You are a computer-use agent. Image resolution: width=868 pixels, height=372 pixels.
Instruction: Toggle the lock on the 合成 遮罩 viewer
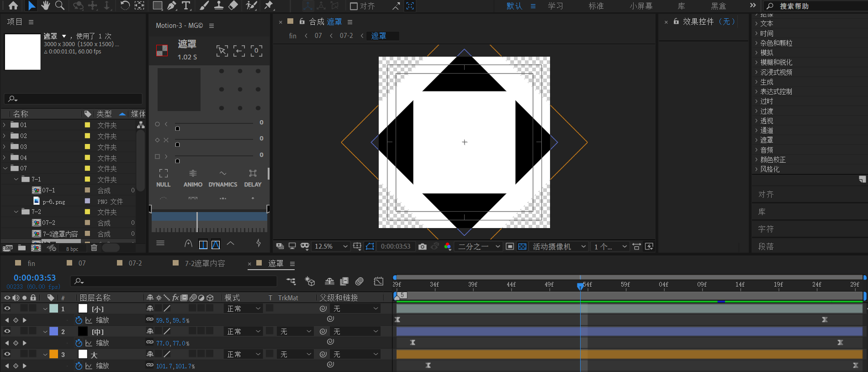tap(302, 21)
